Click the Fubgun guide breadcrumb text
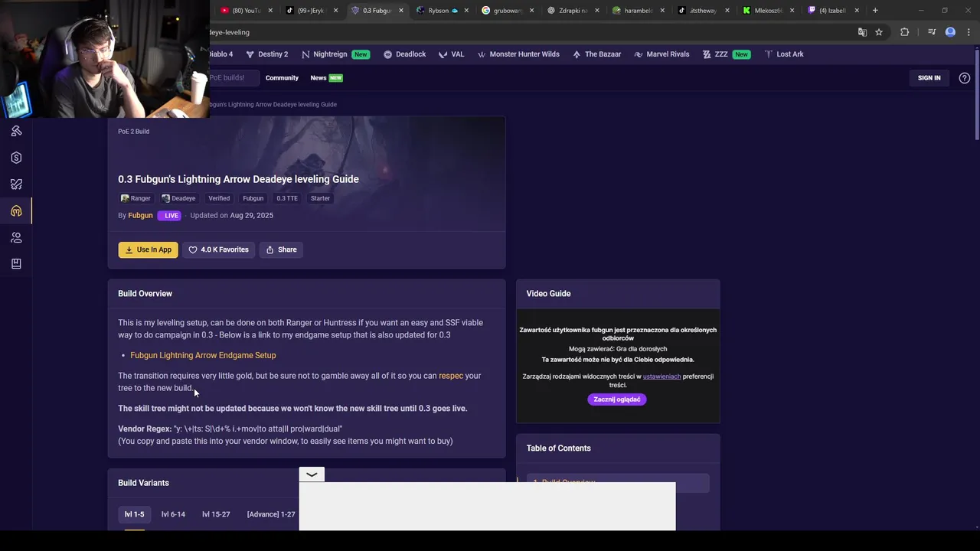This screenshot has height=551, width=980. coord(273,104)
